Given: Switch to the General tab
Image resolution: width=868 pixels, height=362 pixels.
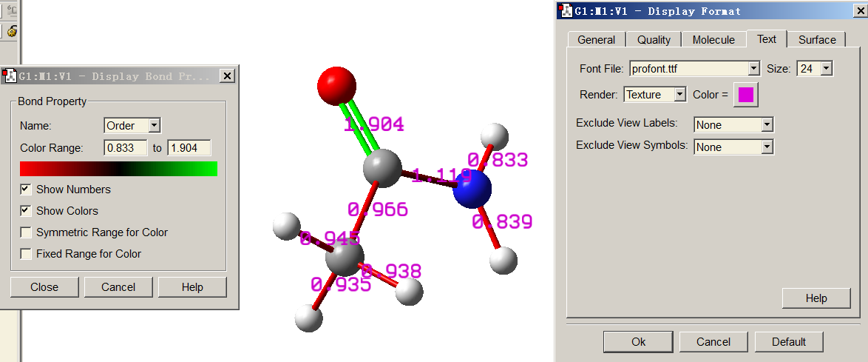Looking at the screenshot, I should click(596, 40).
